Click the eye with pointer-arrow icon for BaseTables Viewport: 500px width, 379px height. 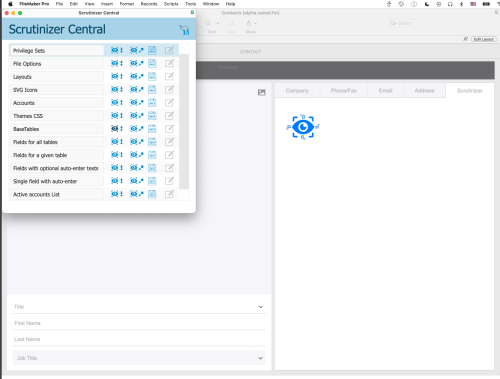(x=137, y=129)
